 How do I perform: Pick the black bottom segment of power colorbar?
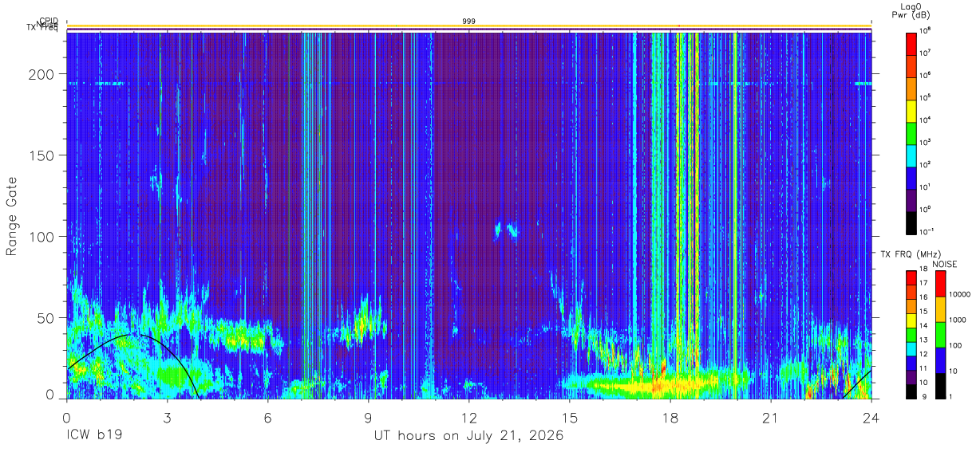tap(911, 222)
